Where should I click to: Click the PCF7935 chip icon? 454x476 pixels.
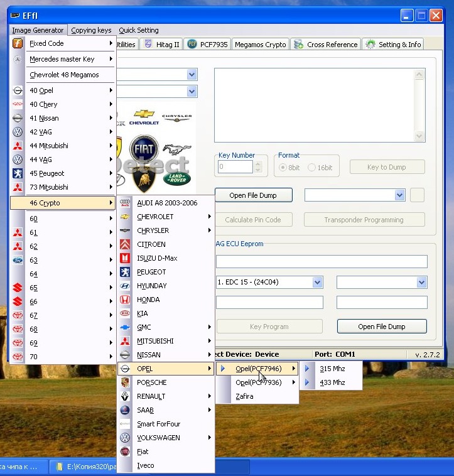pos(192,44)
